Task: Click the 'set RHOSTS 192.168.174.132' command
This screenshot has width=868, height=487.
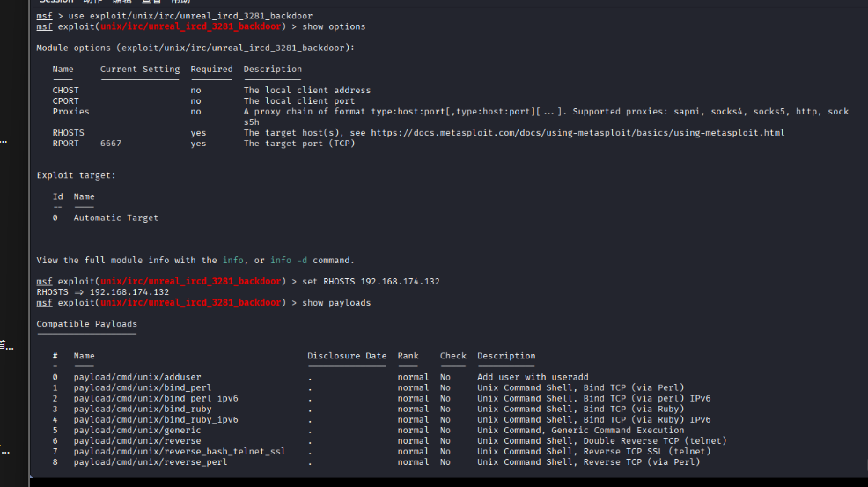Action: (371, 282)
